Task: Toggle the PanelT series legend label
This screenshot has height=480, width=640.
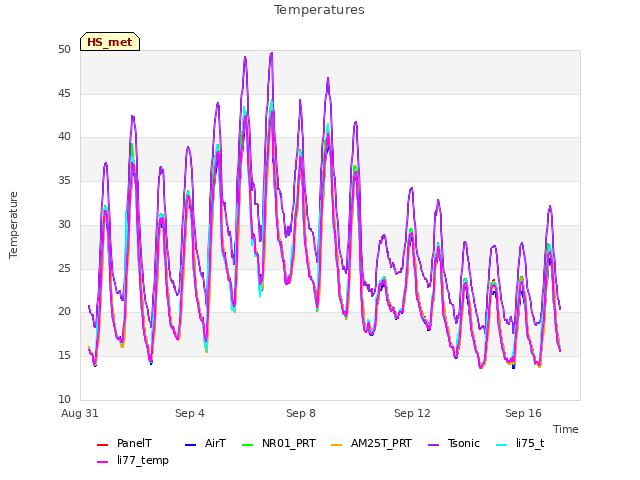Action: [x=134, y=443]
